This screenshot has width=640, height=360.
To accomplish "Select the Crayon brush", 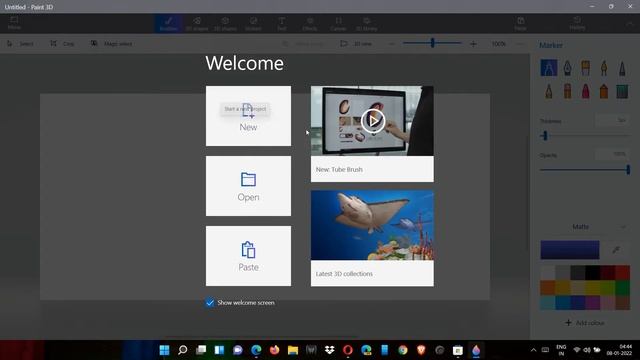I will click(586, 91).
